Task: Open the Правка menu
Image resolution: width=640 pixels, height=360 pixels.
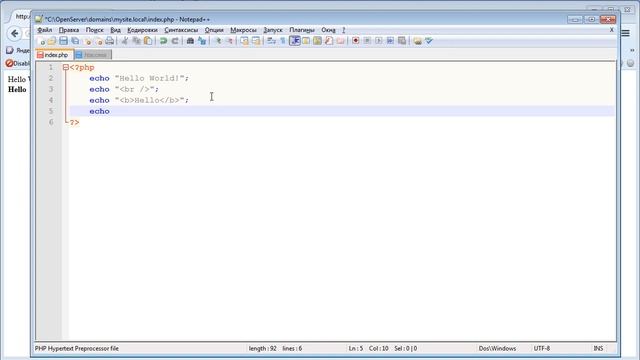Action: tap(69, 30)
